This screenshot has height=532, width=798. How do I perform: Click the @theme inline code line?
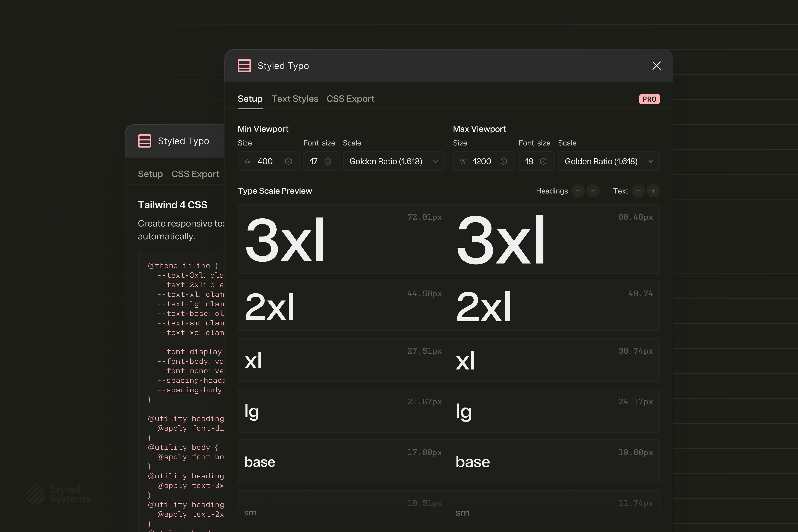183,266
